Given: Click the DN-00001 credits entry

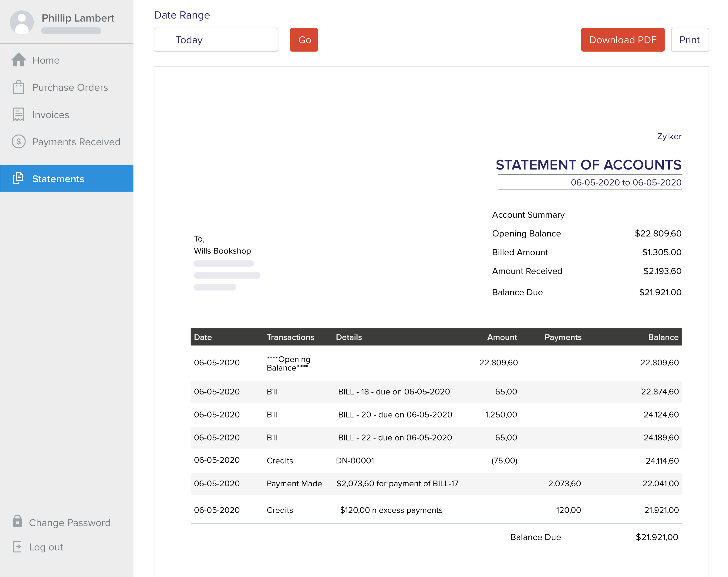Looking at the screenshot, I should (x=355, y=460).
